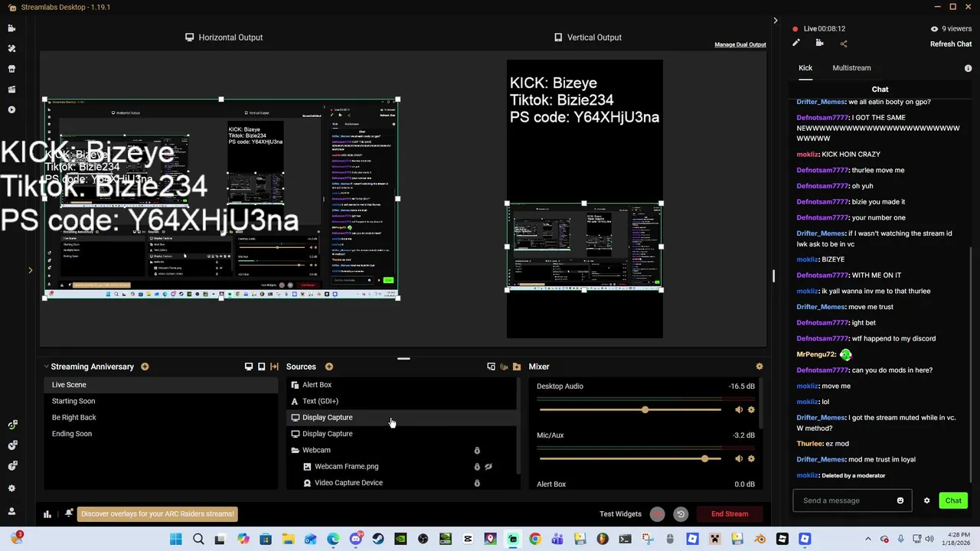Image resolution: width=980 pixels, height=551 pixels.
Task: Select the Starting Soon scene
Action: pyautogui.click(x=161, y=401)
